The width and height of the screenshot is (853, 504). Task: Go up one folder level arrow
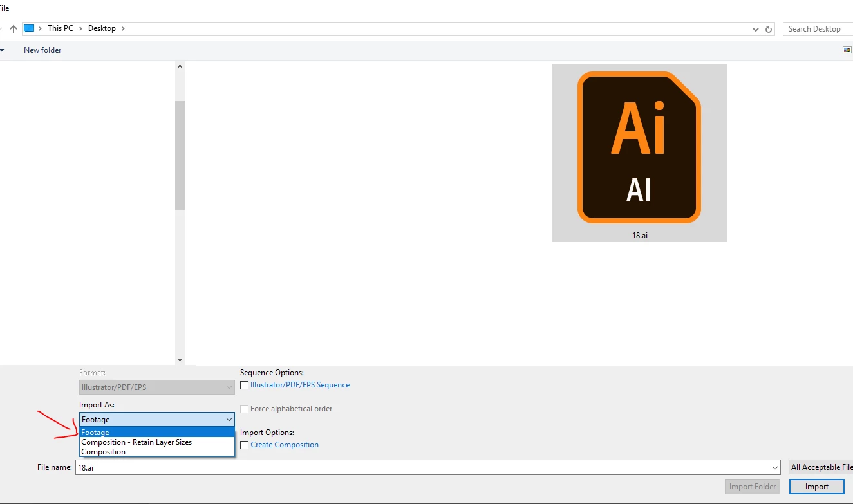pos(14,29)
